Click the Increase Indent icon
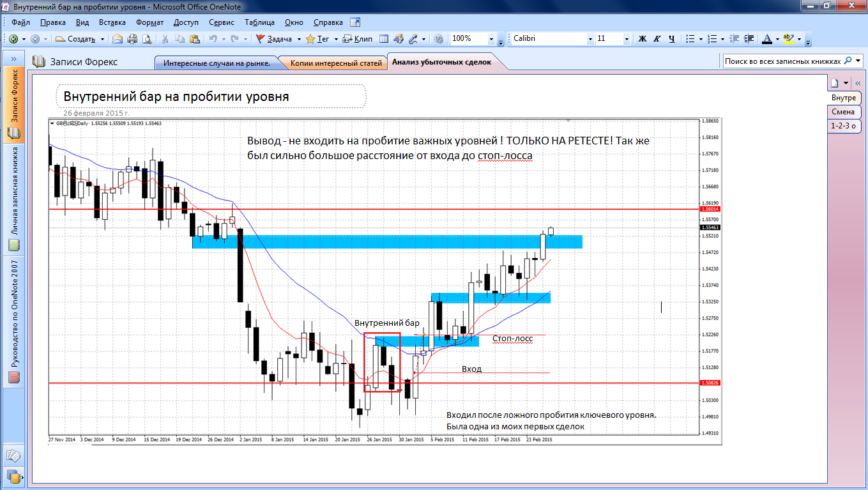The height and width of the screenshot is (490, 868). 749,39
